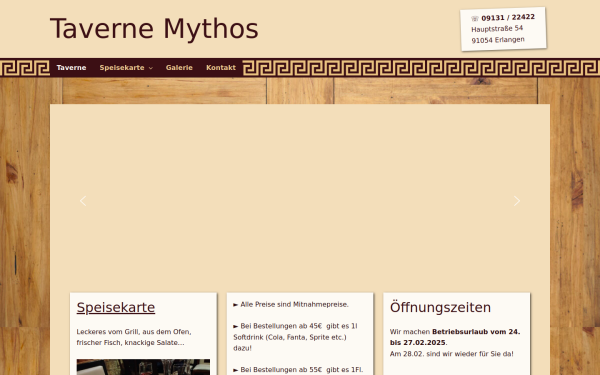Open the Speisekarte heading link

click(x=116, y=308)
